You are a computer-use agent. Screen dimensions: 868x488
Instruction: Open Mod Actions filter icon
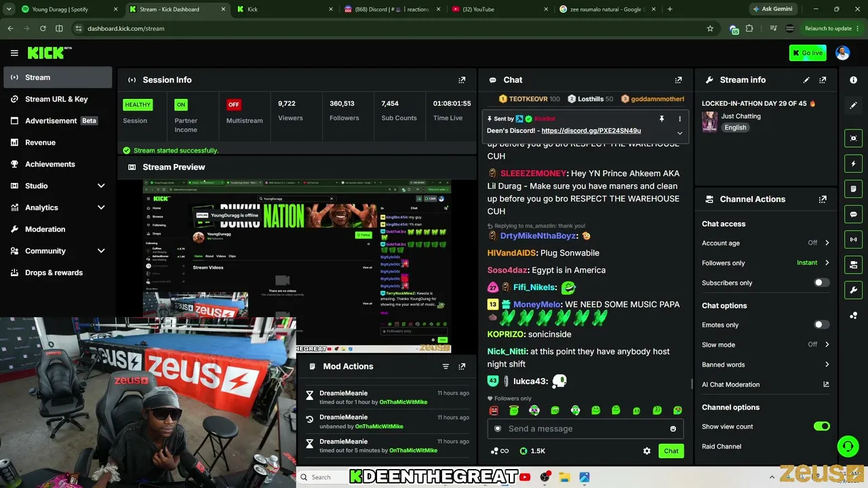446,367
